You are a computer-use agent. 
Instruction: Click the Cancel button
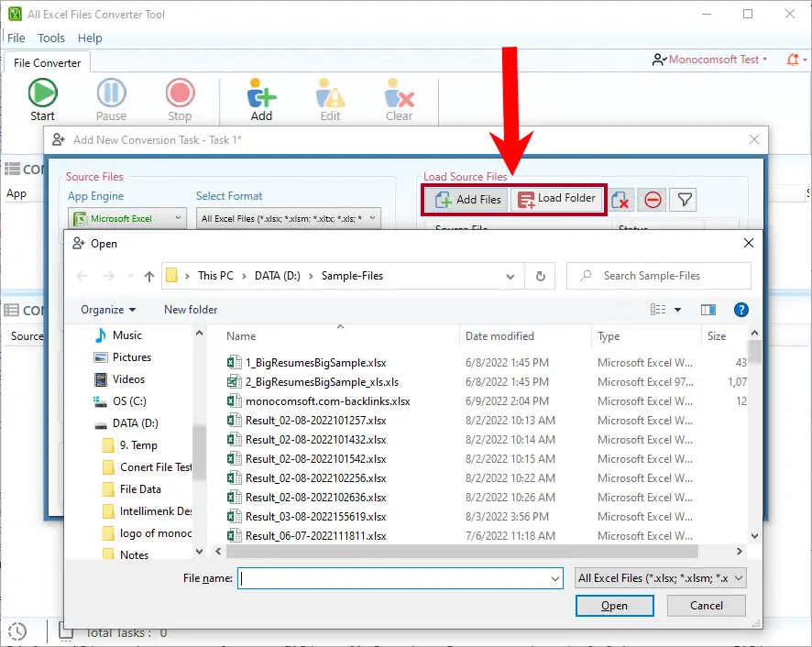707,606
